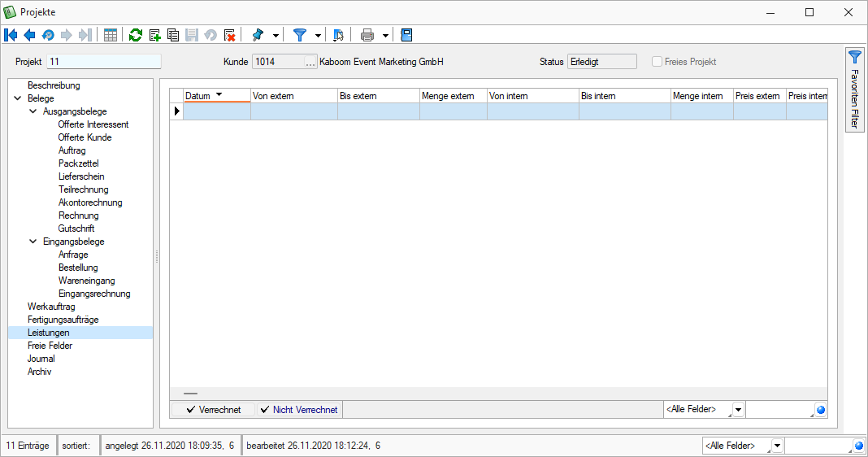
Task: Sort by the Datum column header
Action: tap(217, 96)
